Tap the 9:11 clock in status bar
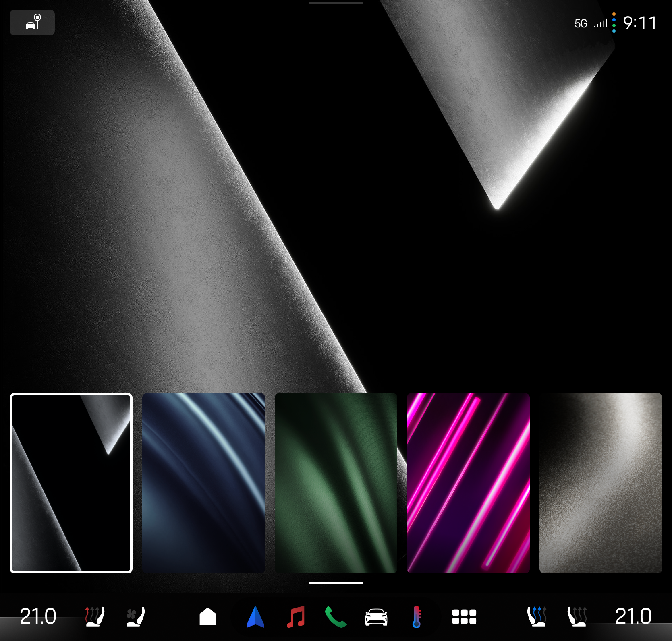This screenshot has width=672, height=641. click(640, 23)
